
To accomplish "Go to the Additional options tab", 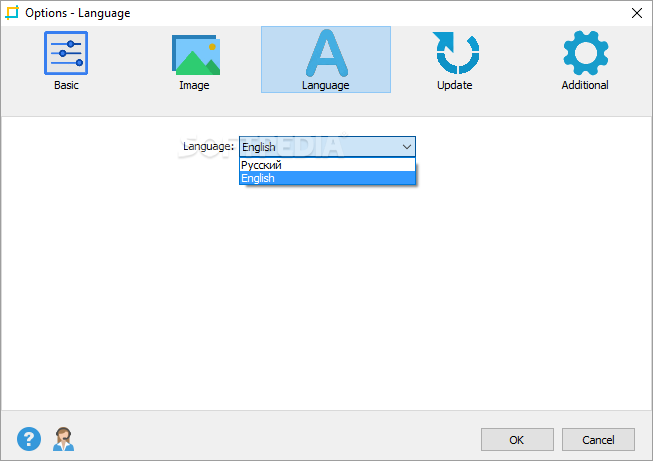I will click(585, 60).
